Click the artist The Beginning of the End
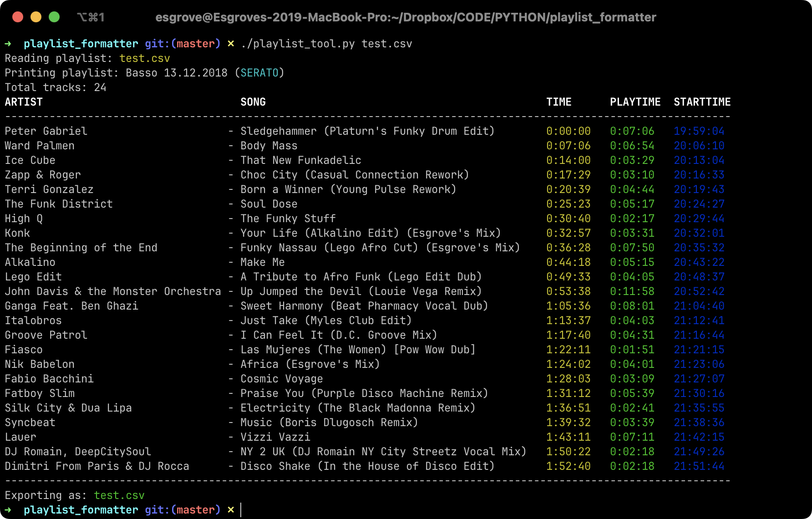812x519 pixels. coord(81,248)
